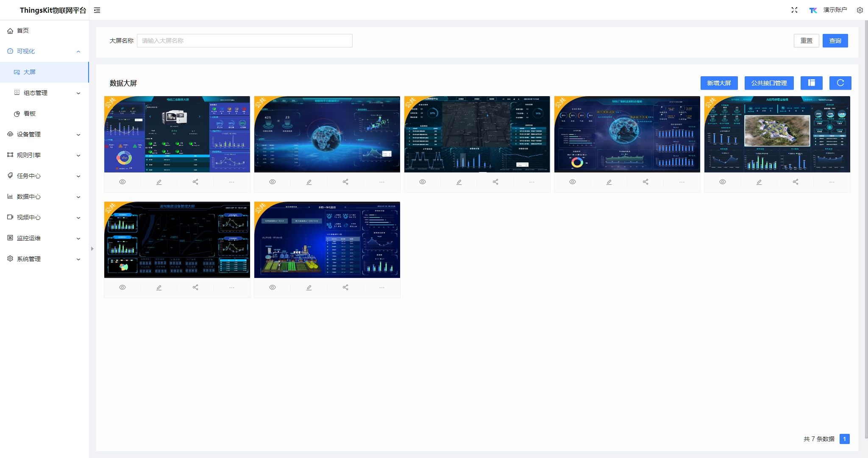This screenshot has width=868, height=458.
Task: Open the more options dots under the third dashboard
Action: 532,182
